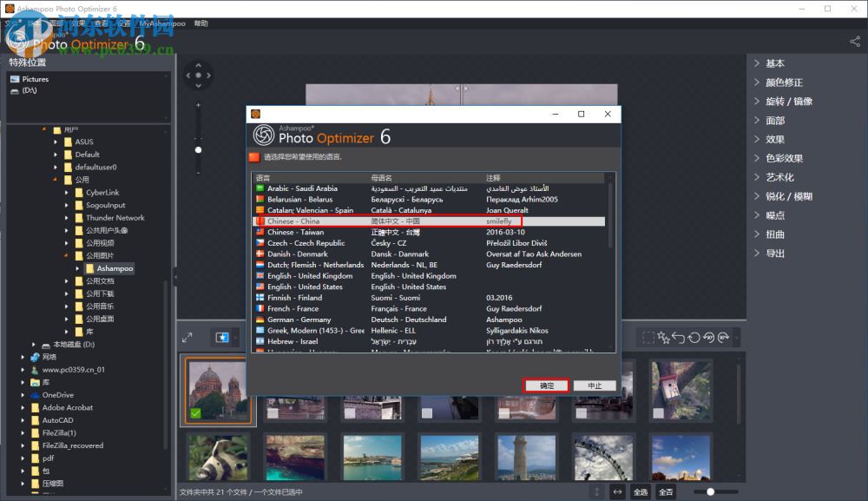Click the 90° rotate icon in toolbar
This screenshot has height=501, width=868.
click(x=710, y=337)
